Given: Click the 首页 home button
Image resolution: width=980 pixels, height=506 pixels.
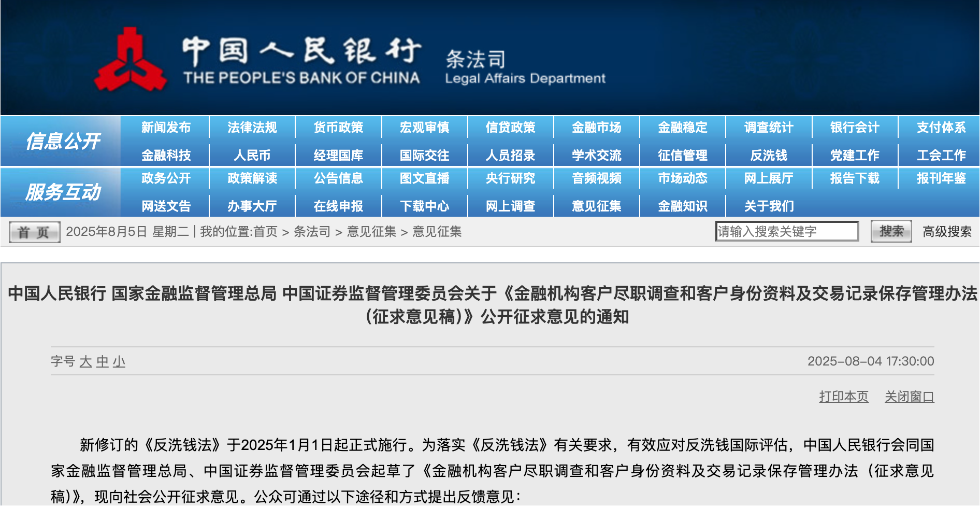Looking at the screenshot, I should pyautogui.click(x=34, y=232).
